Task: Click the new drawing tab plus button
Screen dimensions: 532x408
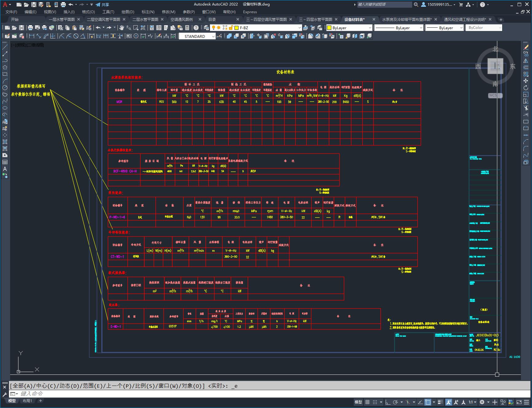Action: 501,19
